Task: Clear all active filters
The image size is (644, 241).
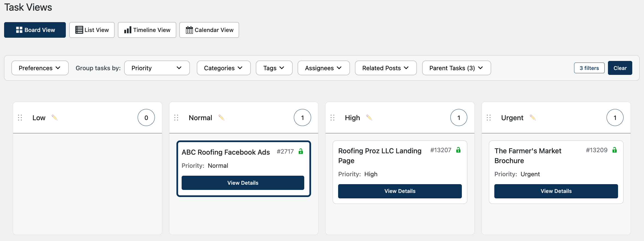Action: tap(620, 68)
